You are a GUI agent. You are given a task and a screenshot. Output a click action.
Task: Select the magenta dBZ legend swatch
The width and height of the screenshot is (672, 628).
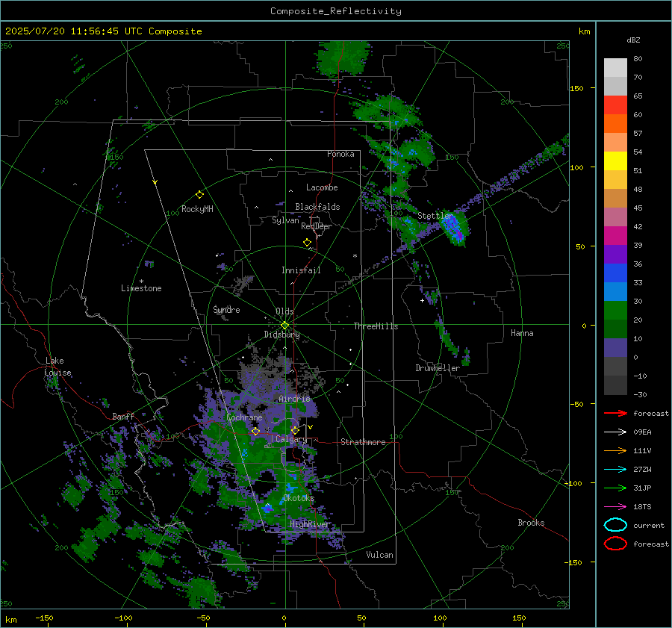click(615, 236)
